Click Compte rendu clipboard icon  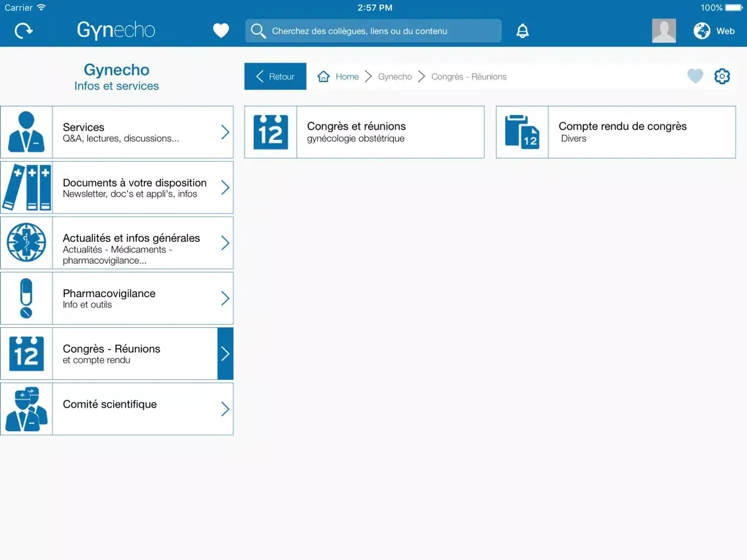point(522,132)
